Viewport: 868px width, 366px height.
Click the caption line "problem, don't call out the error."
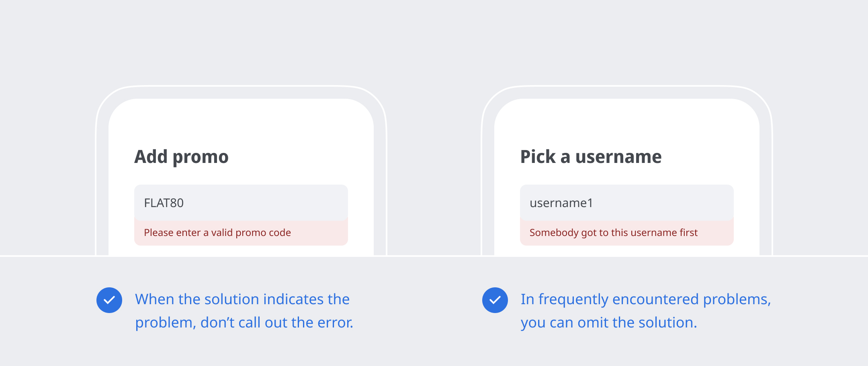244,323
